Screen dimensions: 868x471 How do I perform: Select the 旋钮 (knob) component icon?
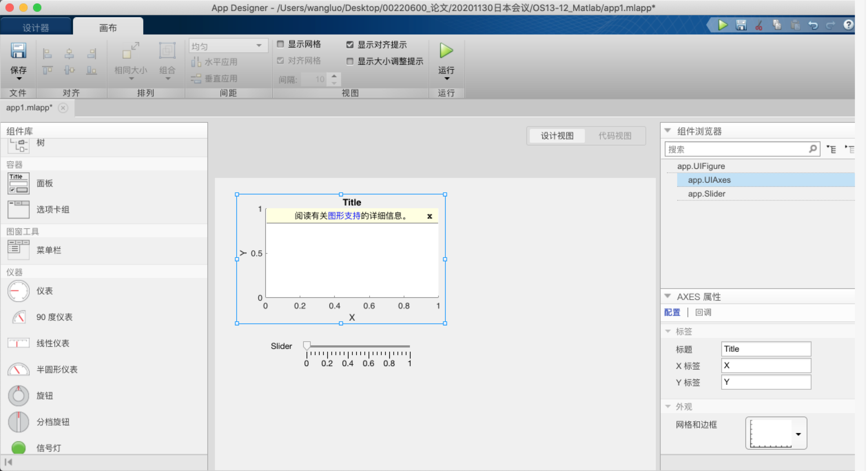(x=18, y=395)
